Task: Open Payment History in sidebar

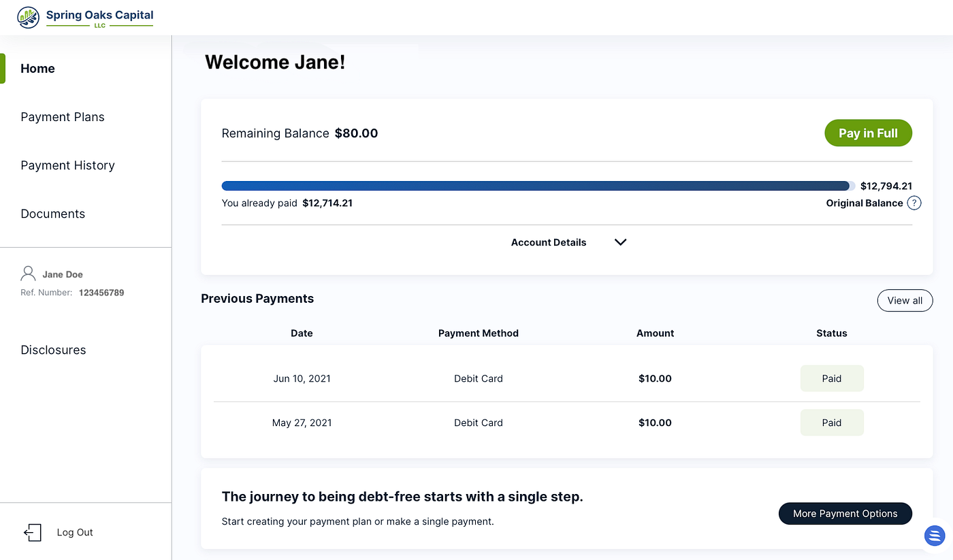Action: point(67,165)
